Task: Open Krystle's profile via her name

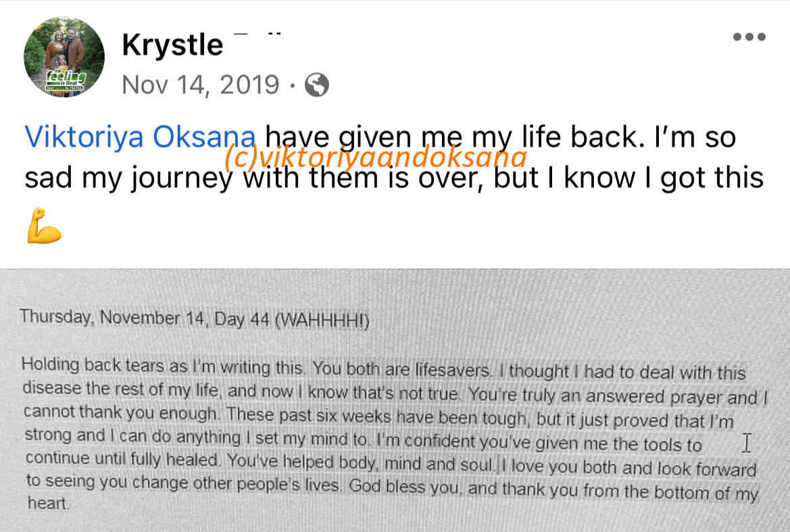Action: [x=172, y=45]
